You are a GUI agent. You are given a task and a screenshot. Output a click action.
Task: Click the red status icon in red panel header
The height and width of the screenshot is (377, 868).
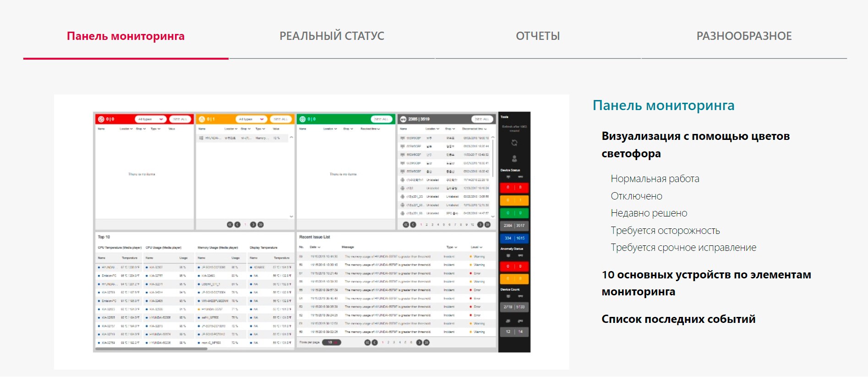tap(101, 119)
